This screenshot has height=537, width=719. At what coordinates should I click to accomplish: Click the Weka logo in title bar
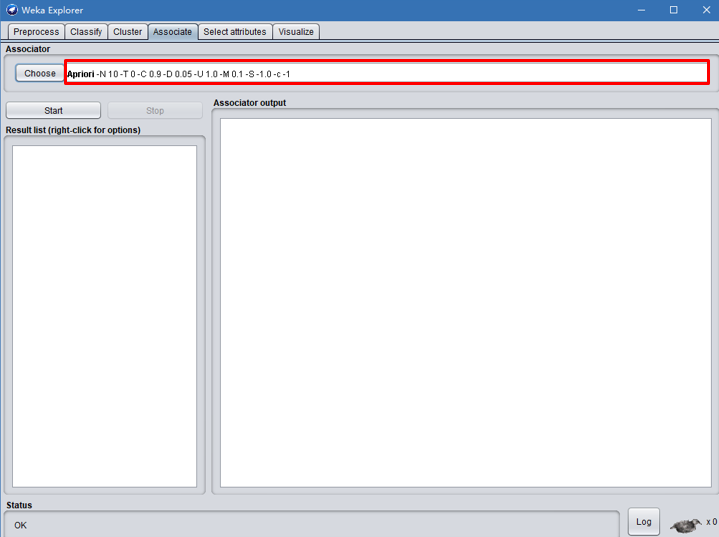11,10
